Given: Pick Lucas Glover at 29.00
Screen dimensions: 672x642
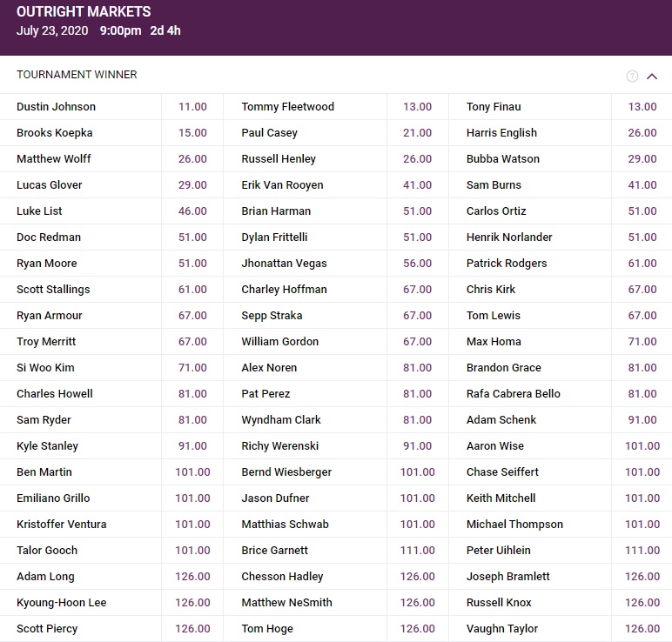Looking at the screenshot, I should pyautogui.click(x=192, y=185).
